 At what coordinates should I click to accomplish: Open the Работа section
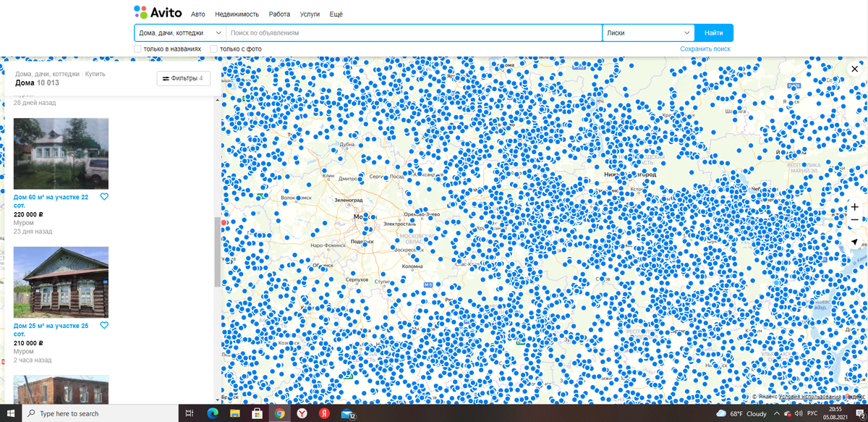pyautogui.click(x=279, y=14)
